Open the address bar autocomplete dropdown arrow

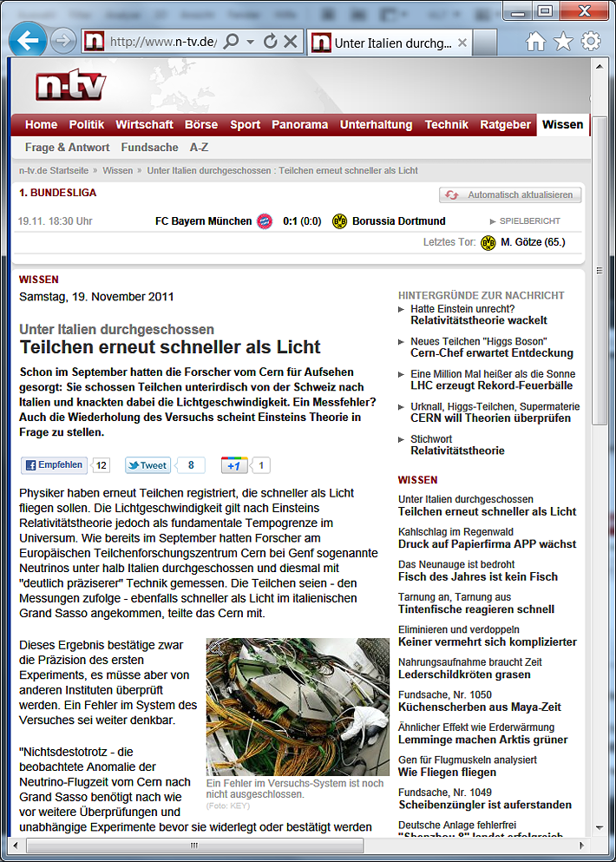coord(251,42)
